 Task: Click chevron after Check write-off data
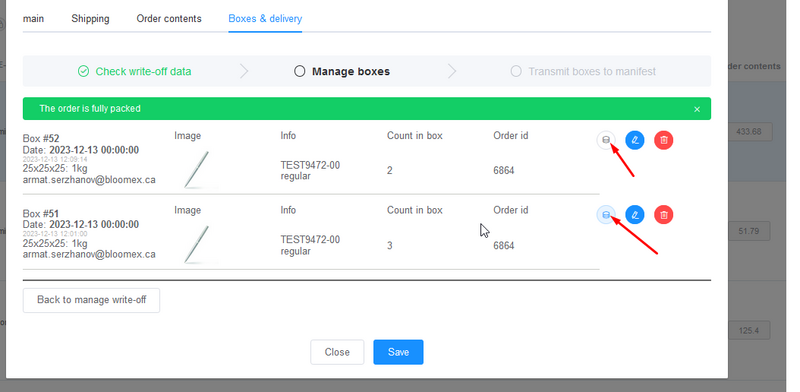click(x=244, y=71)
